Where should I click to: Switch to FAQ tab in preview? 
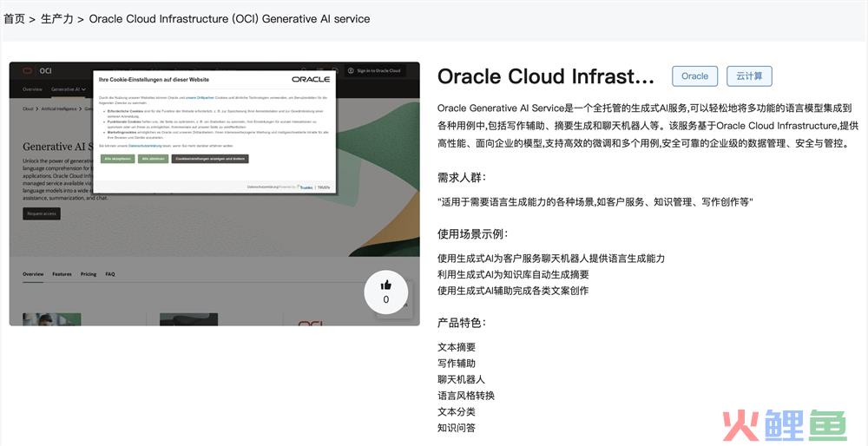point(110,274)
